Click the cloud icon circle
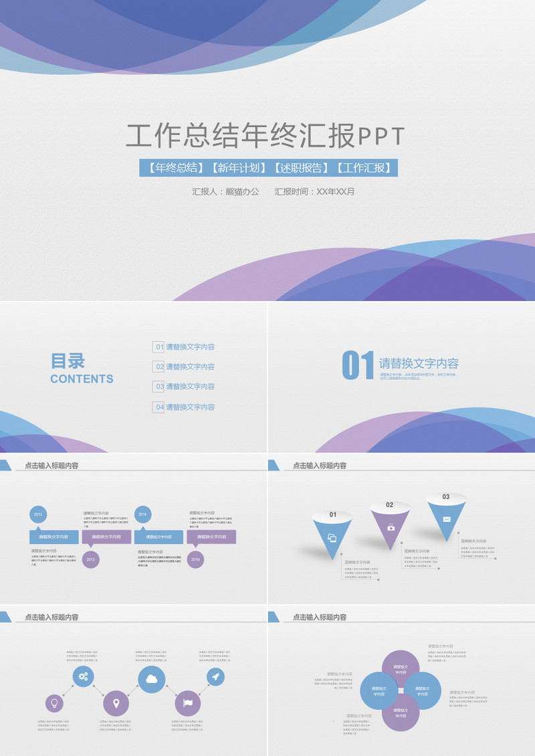Image resolution: width=535 pixels, height=756 pixels. [x=151, y=679]
